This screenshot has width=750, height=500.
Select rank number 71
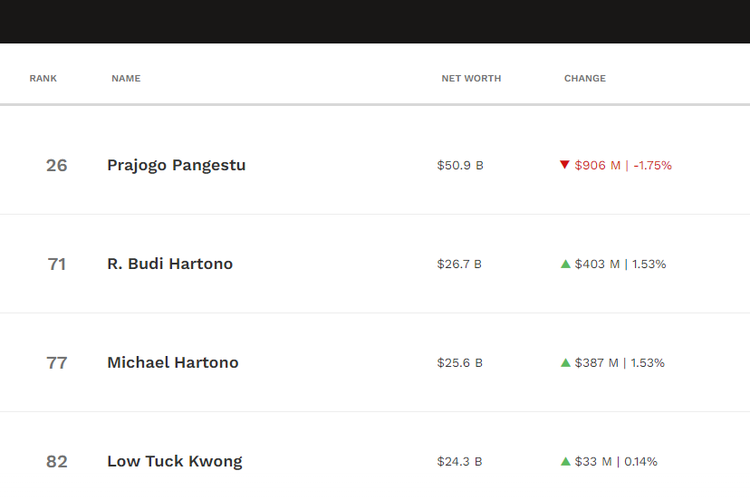click(56, 264)
